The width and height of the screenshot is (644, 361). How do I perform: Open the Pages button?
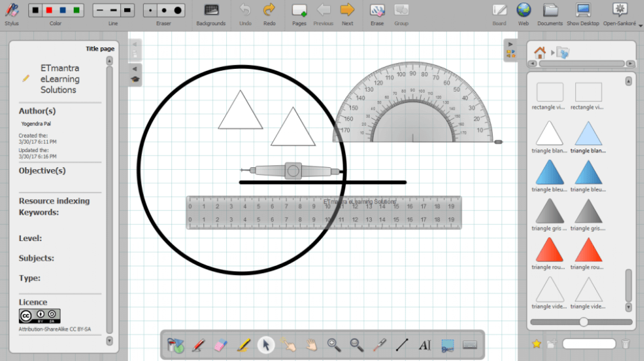[x=299, y=14]
